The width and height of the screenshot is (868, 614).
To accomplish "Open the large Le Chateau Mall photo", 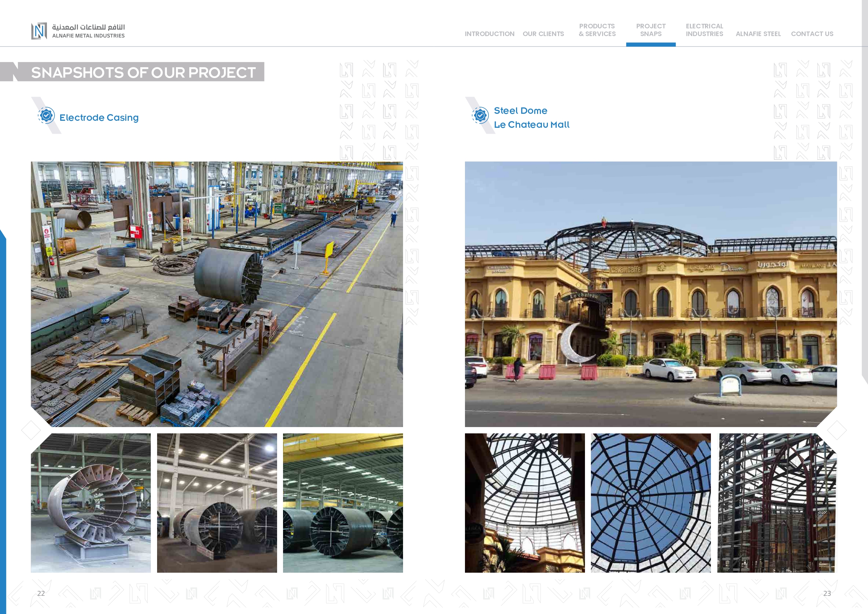I will [x=650, y=294].
